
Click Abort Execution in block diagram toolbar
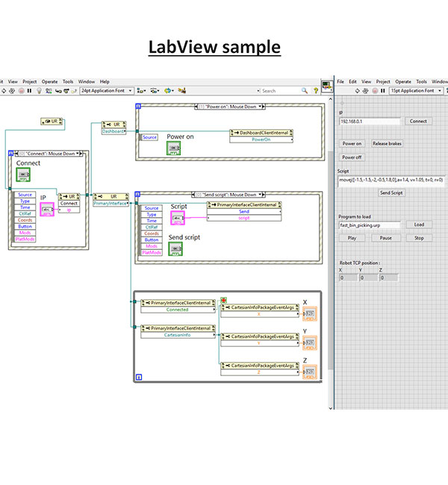click(22, 90)
